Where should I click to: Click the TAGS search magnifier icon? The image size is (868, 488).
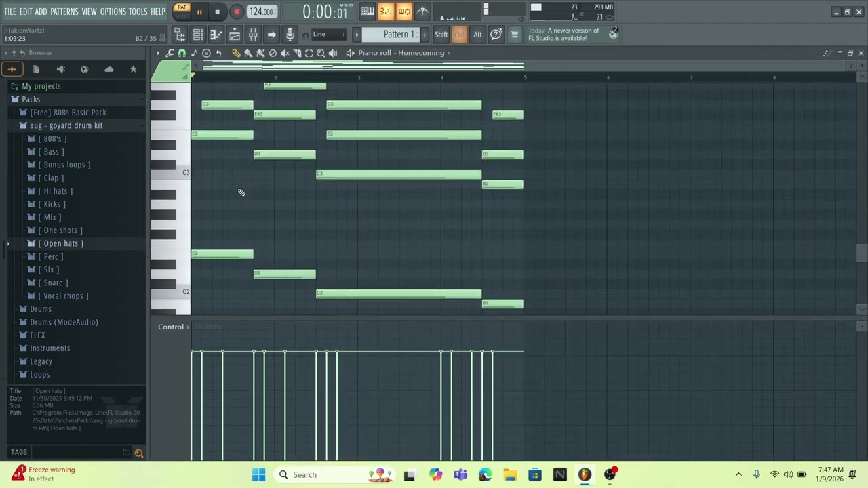click(139, 453)
